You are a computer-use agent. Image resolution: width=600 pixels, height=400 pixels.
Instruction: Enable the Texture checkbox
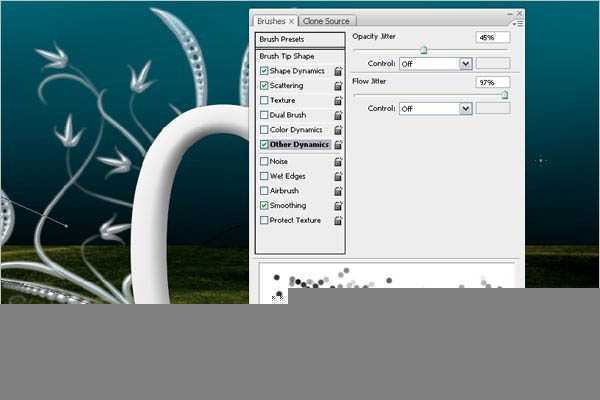pos(264,100)
